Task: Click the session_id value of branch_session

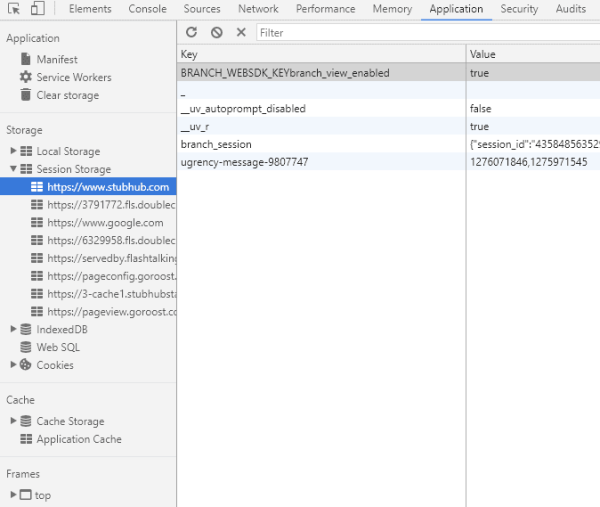Action: pos(535,144)
